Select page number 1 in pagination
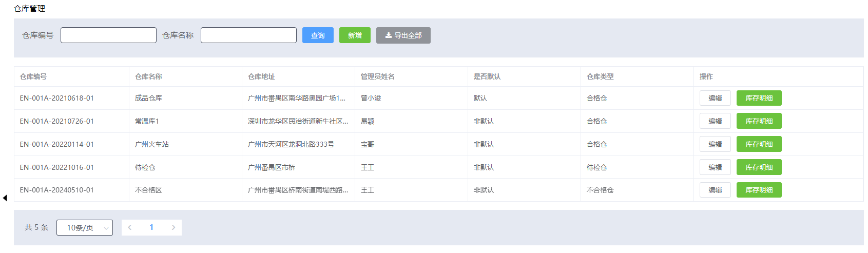The image size is (868, 253). 151,227
